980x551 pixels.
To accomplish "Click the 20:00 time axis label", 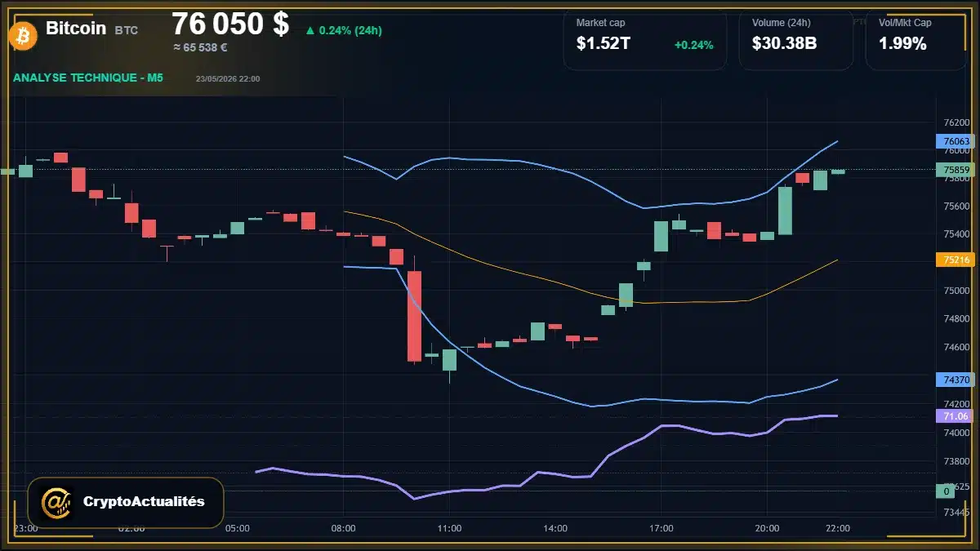I will click(x=767, y=528).
